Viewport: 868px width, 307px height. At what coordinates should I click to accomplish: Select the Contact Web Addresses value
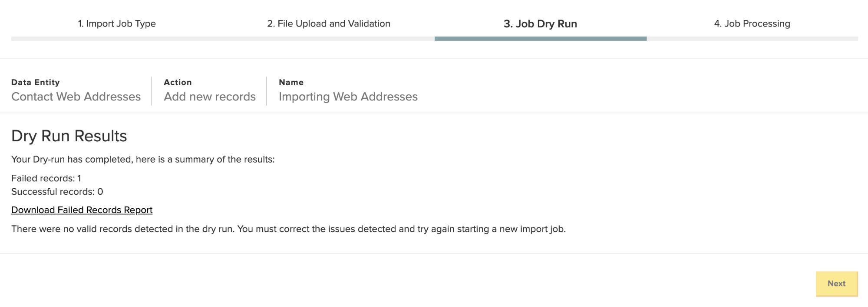(76, 97)
